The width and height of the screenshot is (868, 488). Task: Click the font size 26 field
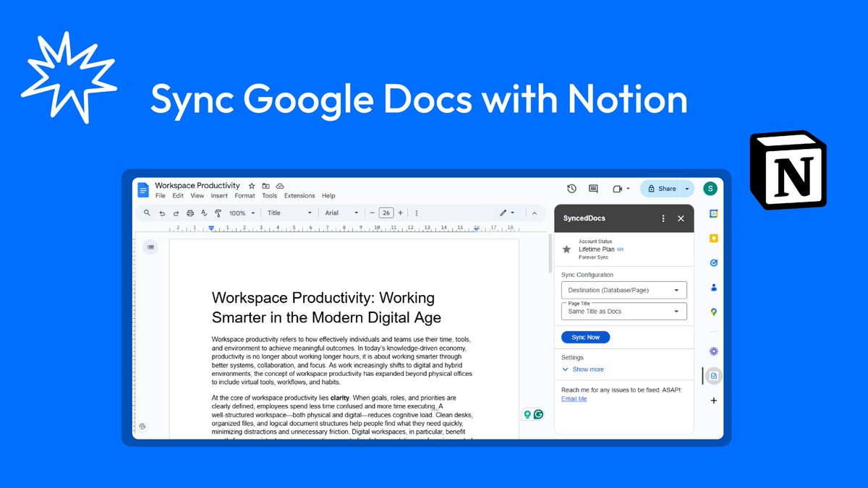pos(386,213)
